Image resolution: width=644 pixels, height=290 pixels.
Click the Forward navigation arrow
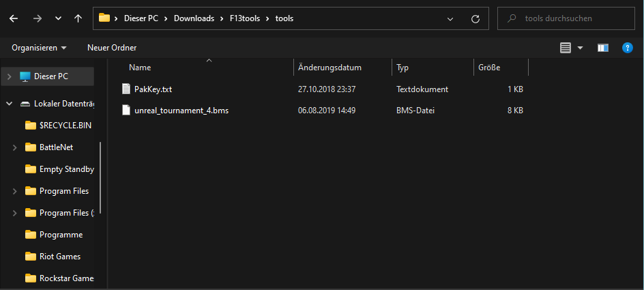[36, 18]
